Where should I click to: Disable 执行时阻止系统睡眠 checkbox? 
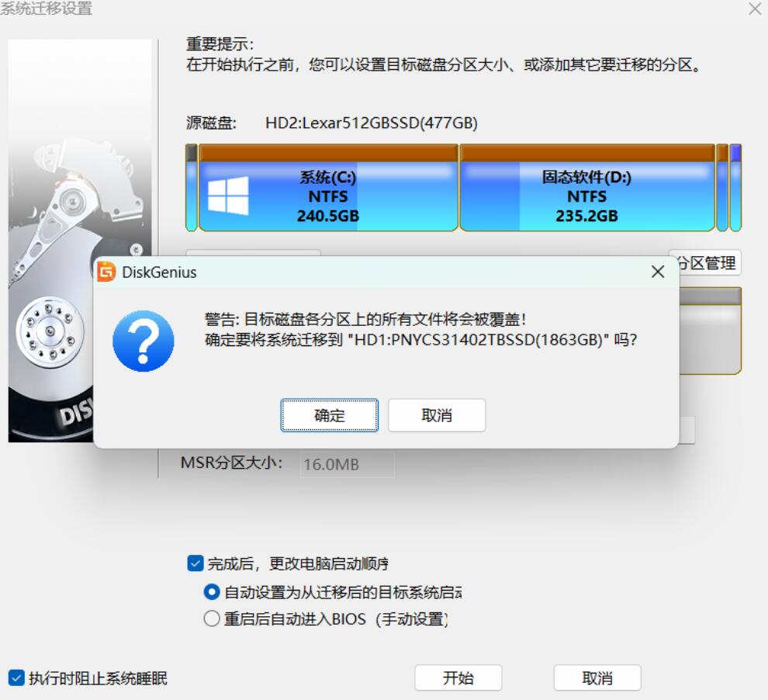(16, 678)
